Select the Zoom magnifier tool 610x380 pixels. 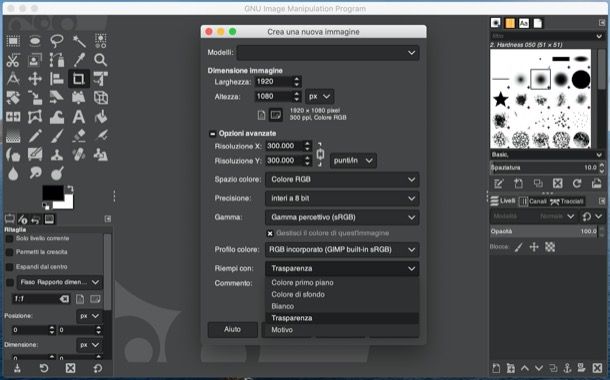[x=101, y=60]
